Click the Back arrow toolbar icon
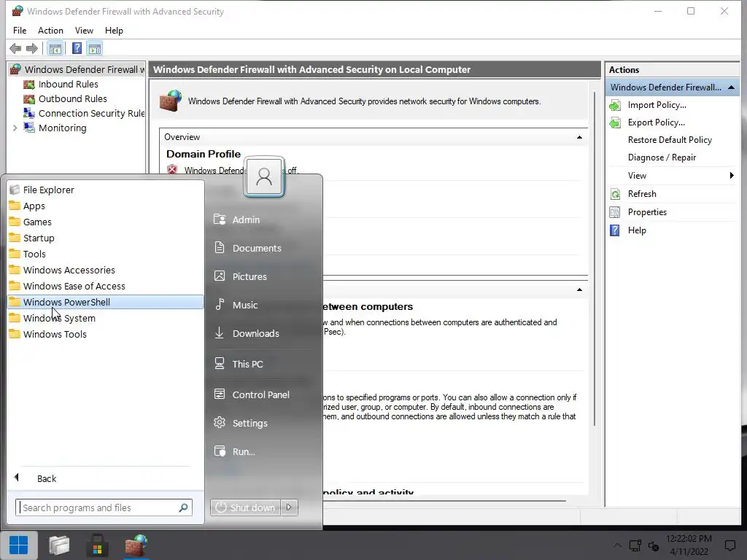This screenshot has height=560, width=747. tap(15, 48)
